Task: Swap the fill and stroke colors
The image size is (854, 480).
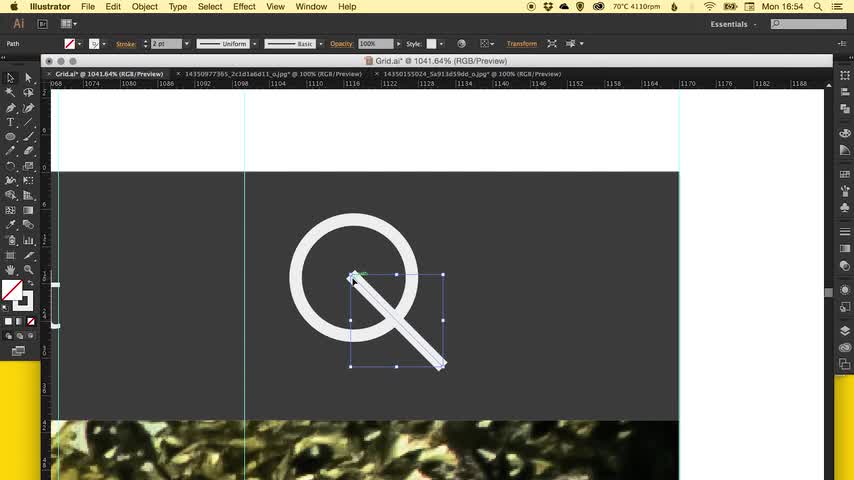Action: click(30, 283)
